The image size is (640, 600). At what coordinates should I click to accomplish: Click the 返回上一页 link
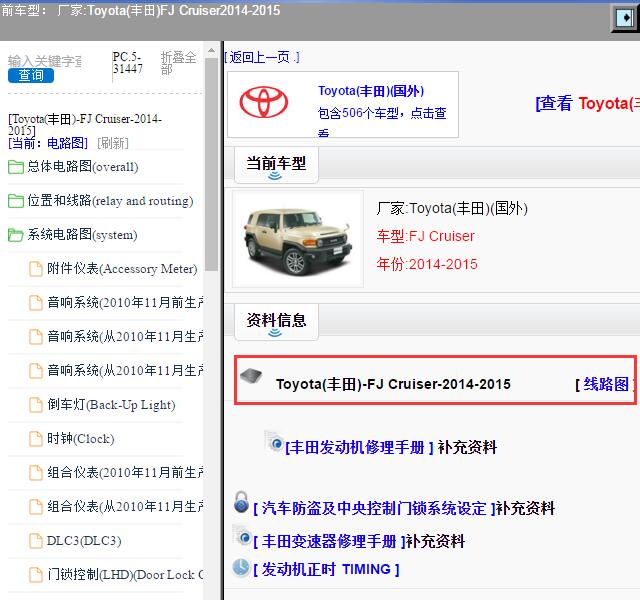click(x=262, y=57)
